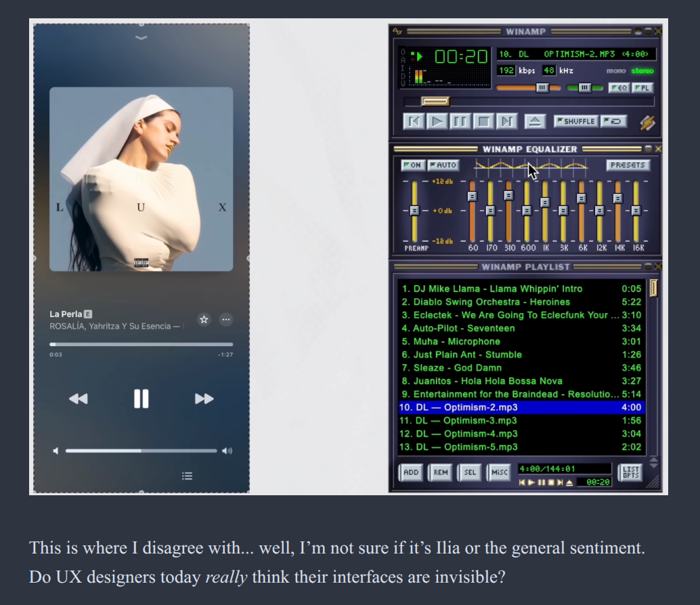Collapse the player with the top chevron
This screenshot has width=700, height=605.
click(141, 37)
